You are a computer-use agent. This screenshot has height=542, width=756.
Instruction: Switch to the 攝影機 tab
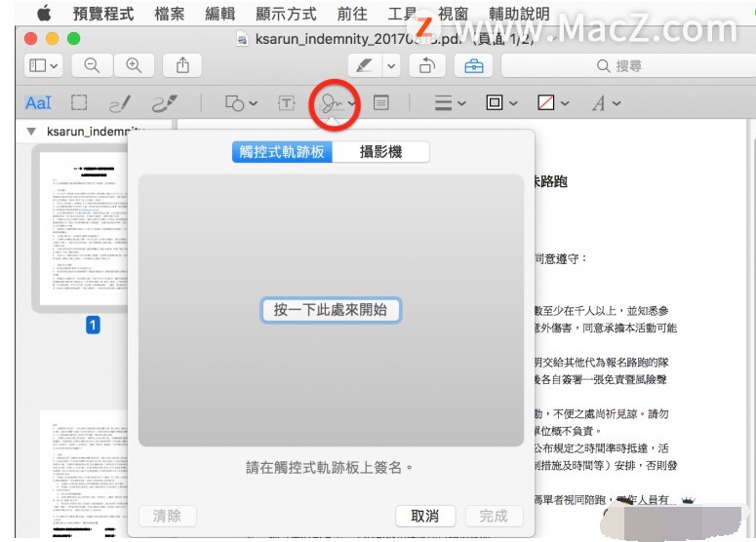point(380,152)
